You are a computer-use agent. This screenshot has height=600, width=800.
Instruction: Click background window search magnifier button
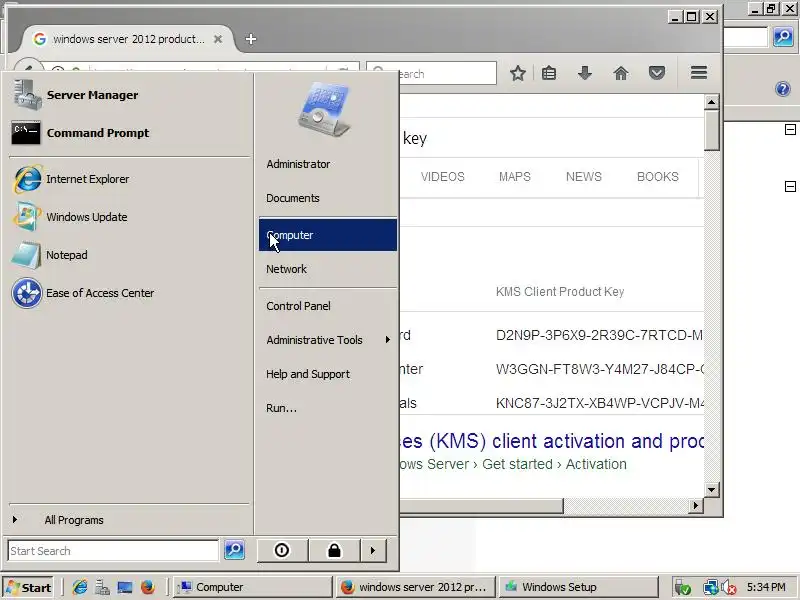783,37
